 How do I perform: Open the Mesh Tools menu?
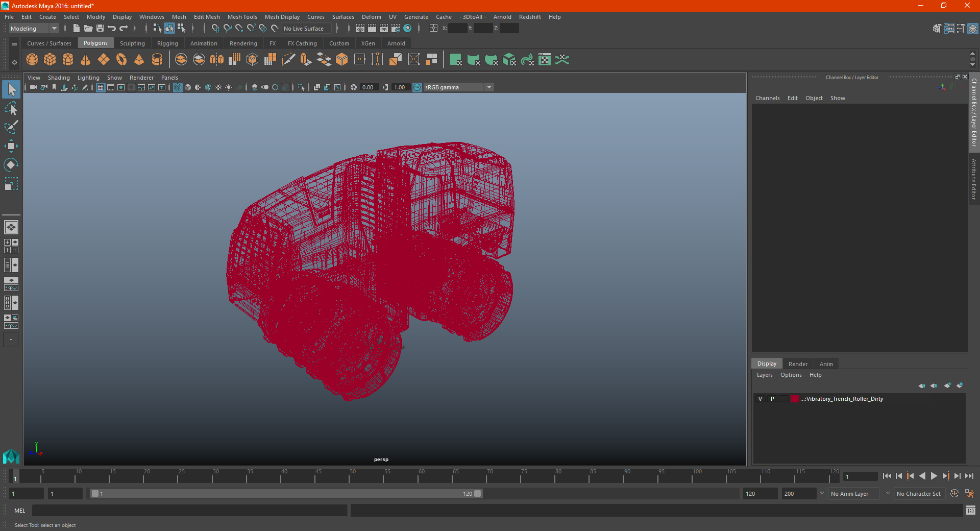pyautogui.click(x=242, y=17)
